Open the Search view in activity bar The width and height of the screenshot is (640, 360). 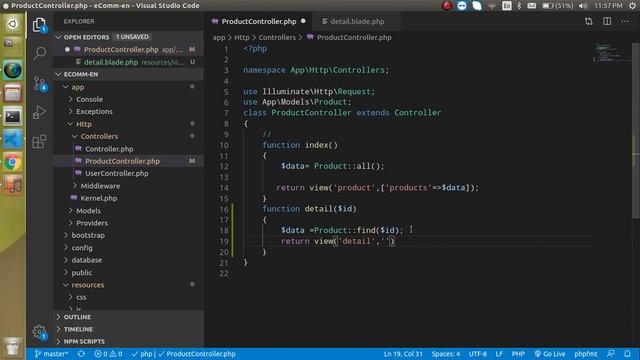click(39, 53)
